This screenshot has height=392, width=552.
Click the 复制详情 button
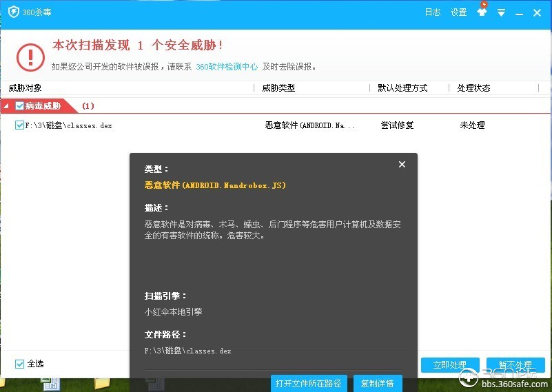tap(378, 383)
